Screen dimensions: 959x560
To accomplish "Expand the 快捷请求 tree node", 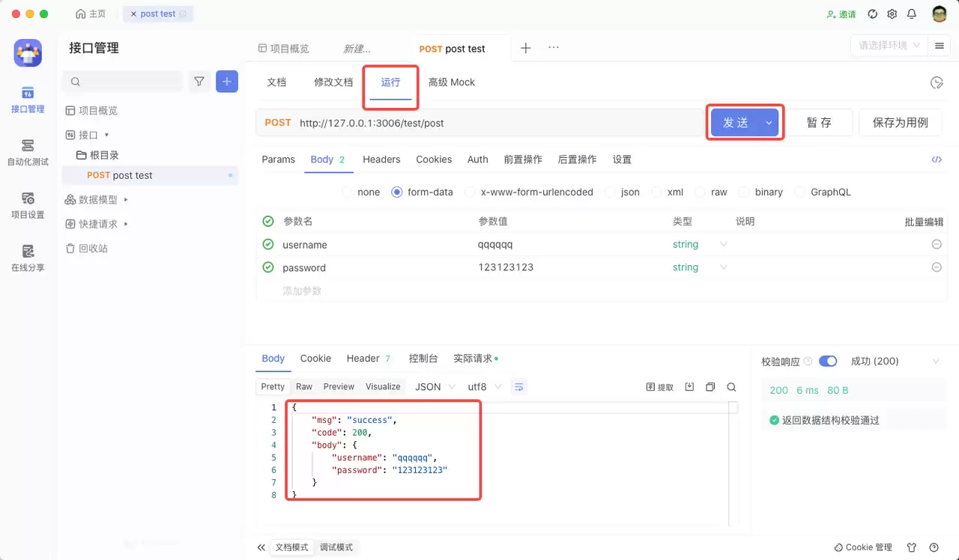I will [x=126, y=224].
